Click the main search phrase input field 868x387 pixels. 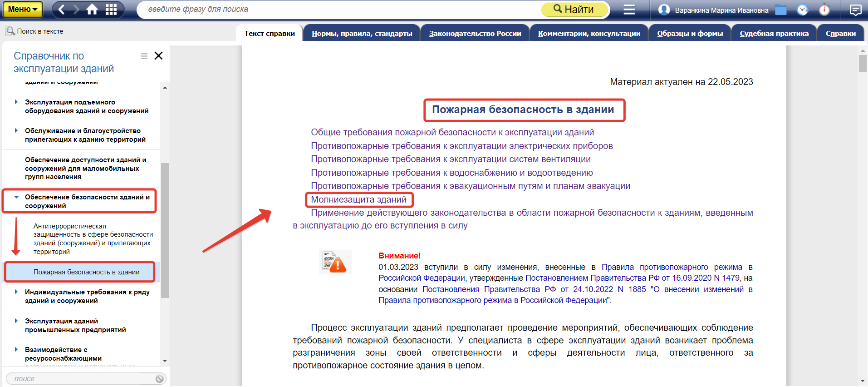(x=340, y=10)
